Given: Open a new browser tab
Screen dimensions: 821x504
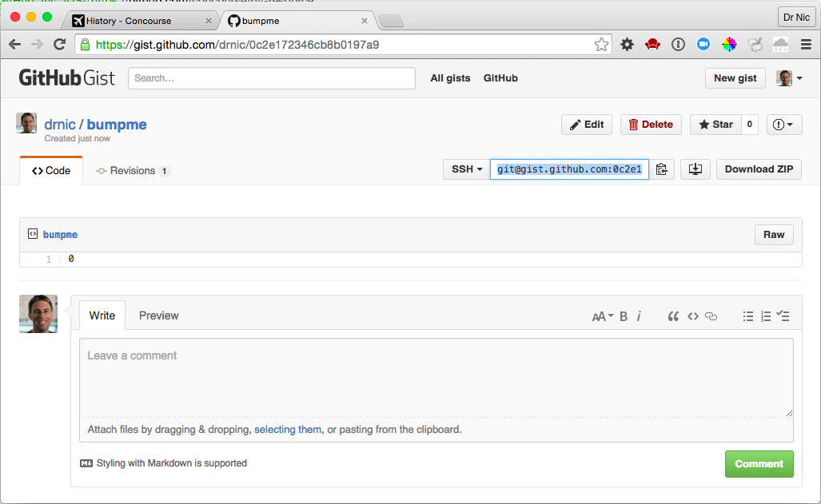Looking at the screenshot, I should [391, 21].
